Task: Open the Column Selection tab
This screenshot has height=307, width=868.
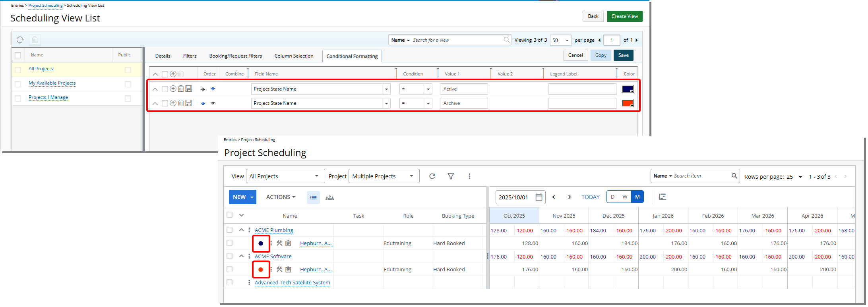Action: point(294,56)
